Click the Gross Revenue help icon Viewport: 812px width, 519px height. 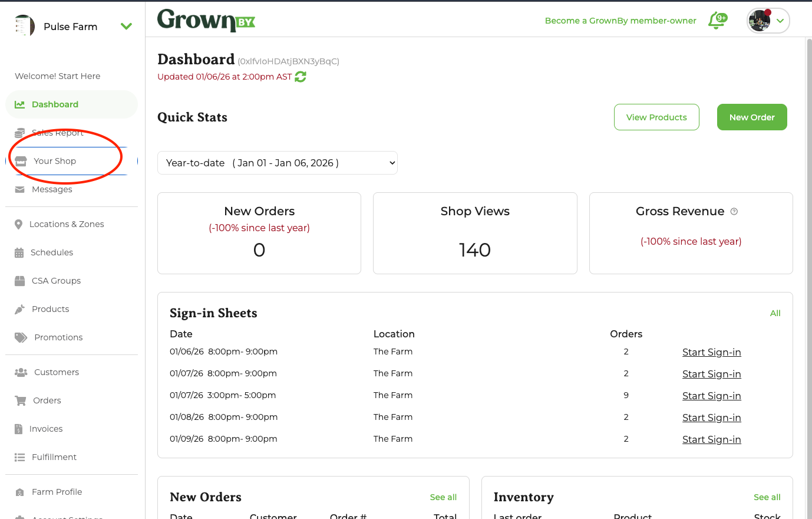[734, 212]
